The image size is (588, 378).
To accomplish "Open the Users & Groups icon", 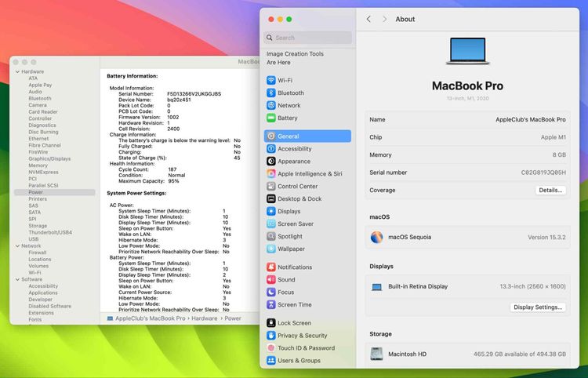I will (271, 361).
